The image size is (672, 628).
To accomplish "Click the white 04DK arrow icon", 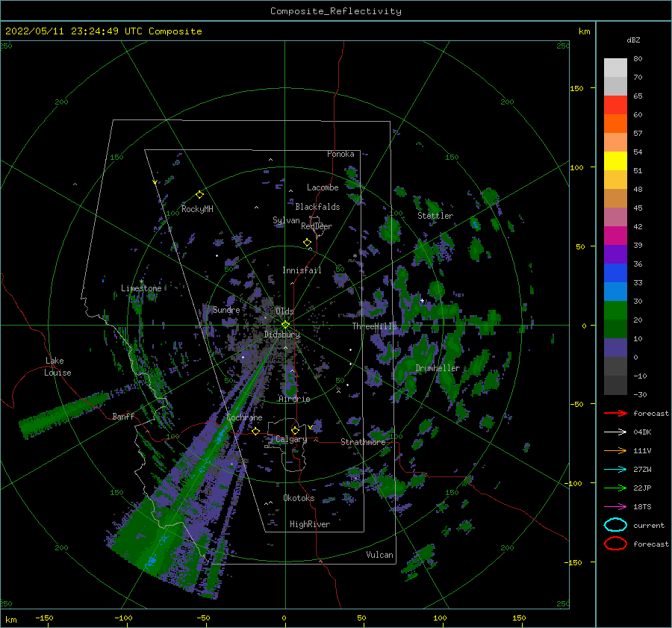I will 615,432.
